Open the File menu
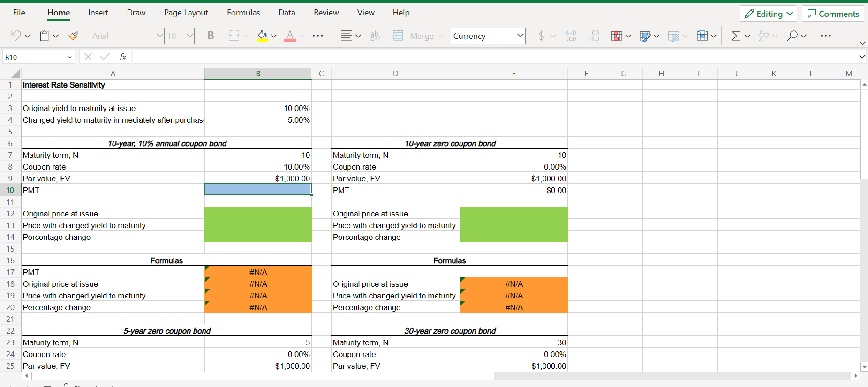 19,13
